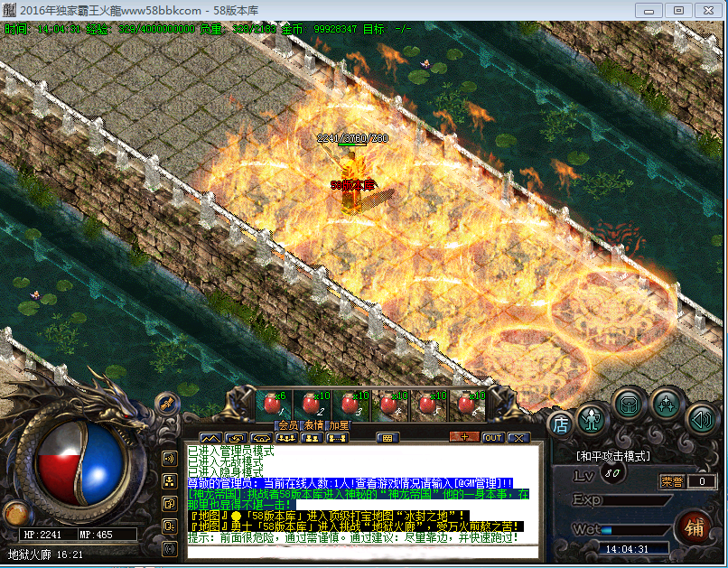Click the orange plus button

point(464,437)
